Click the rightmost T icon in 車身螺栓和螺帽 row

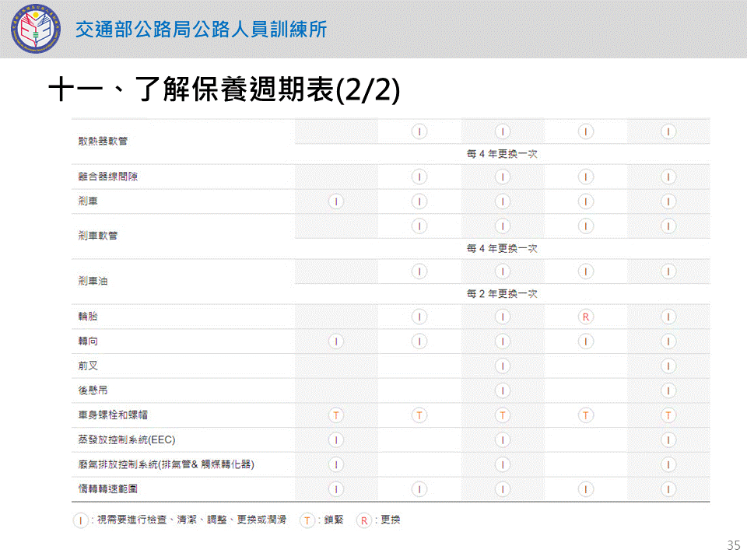point(668,415)
